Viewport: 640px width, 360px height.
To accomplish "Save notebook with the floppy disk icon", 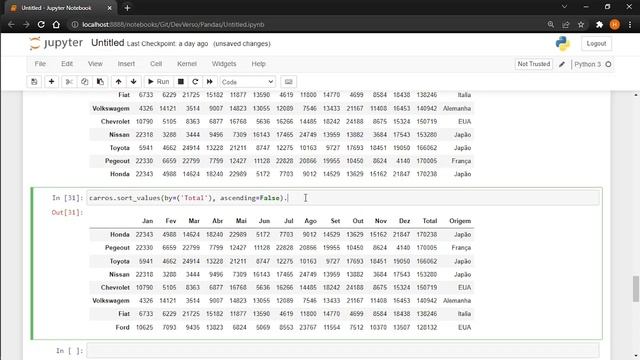I will click(x=34, y=82).
